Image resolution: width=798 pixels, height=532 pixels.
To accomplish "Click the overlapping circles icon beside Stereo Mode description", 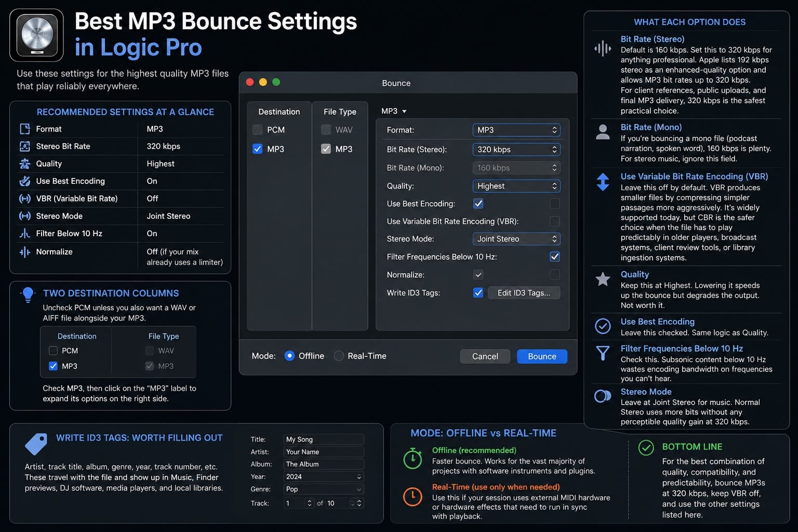I will pos(603,396).
